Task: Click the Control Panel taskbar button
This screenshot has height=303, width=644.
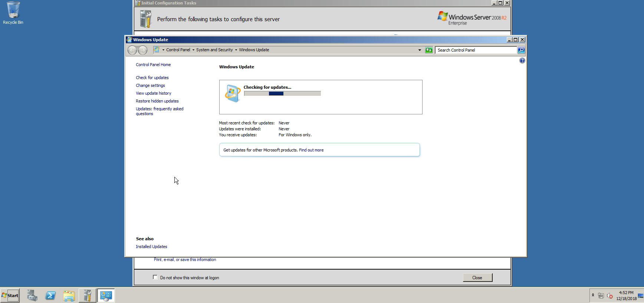Action: [x=106, y=296]
